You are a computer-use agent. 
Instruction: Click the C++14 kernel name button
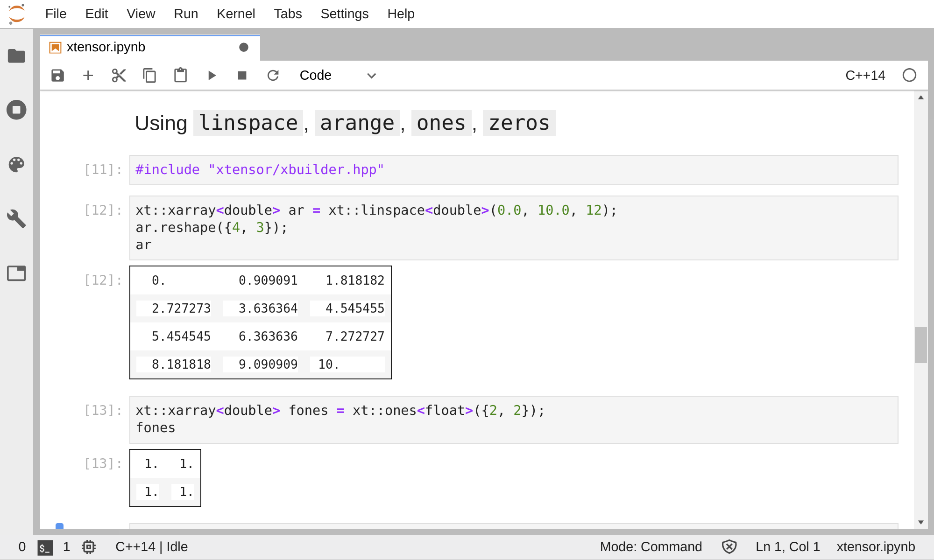(865, 76)
